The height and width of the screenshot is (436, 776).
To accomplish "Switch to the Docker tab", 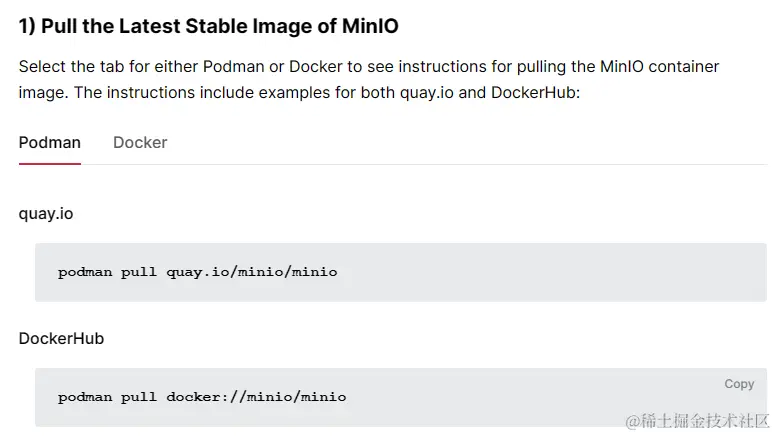I will point(140,143).
